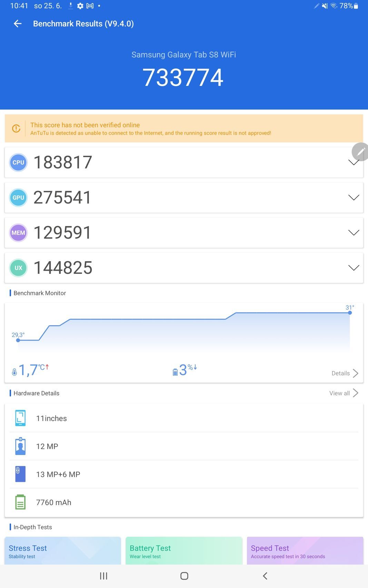368x588 pixels.
Task: Tap the CPU score icon
Action: click(x=18, y=162)
